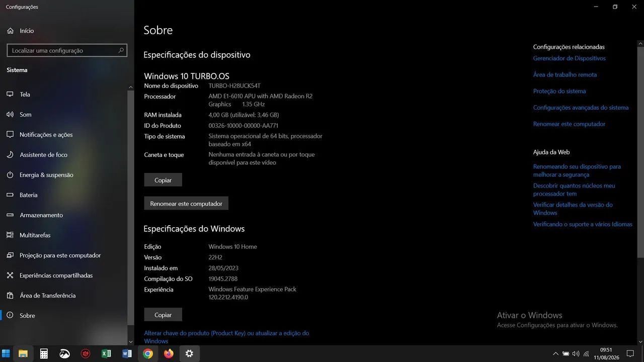Open File Explorer from taskbar

pos(23,353)
